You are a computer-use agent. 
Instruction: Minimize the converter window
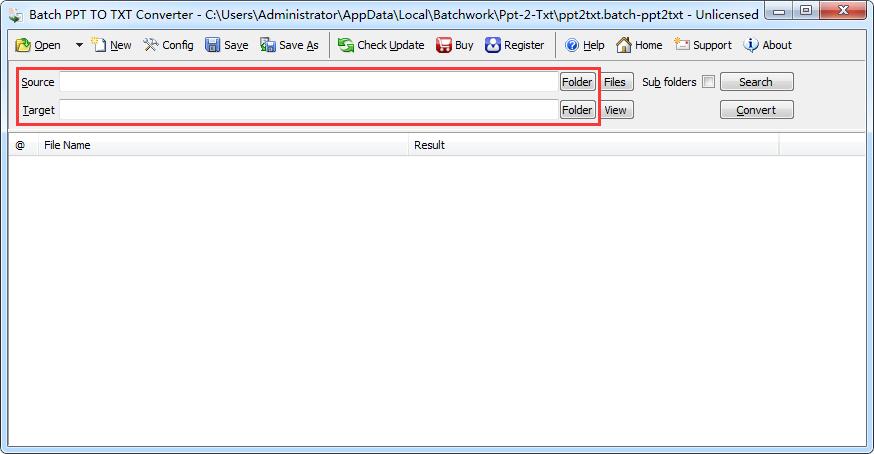tap(779, 11)
